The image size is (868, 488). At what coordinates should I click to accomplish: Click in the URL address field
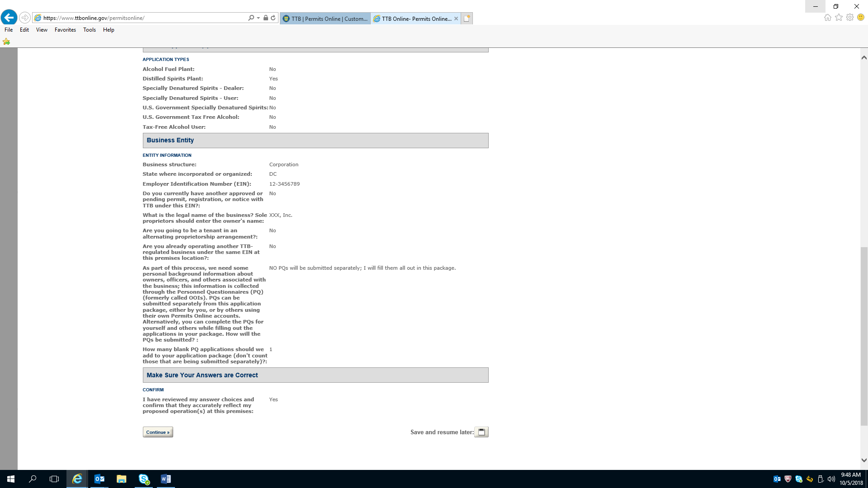[145, 18]
